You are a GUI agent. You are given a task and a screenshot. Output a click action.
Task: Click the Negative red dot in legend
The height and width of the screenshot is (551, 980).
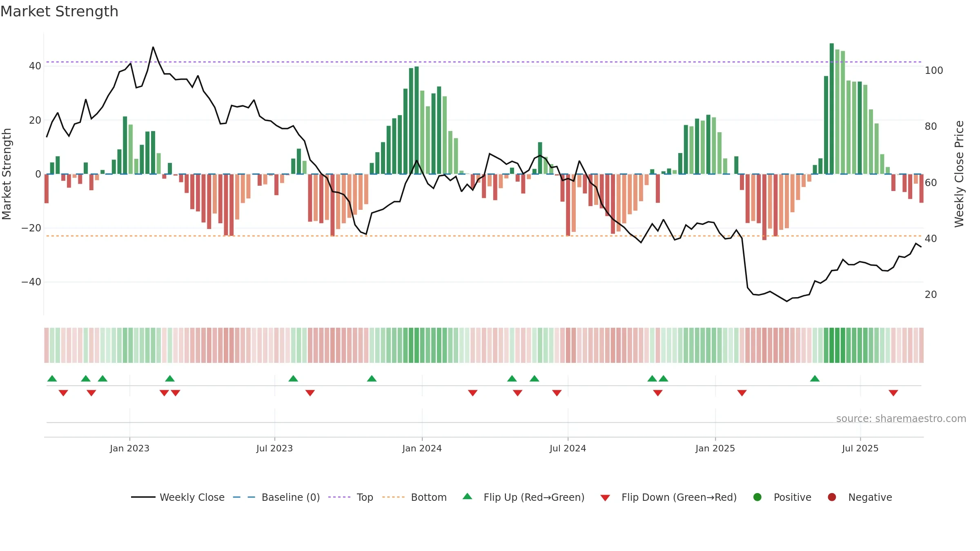832,497
